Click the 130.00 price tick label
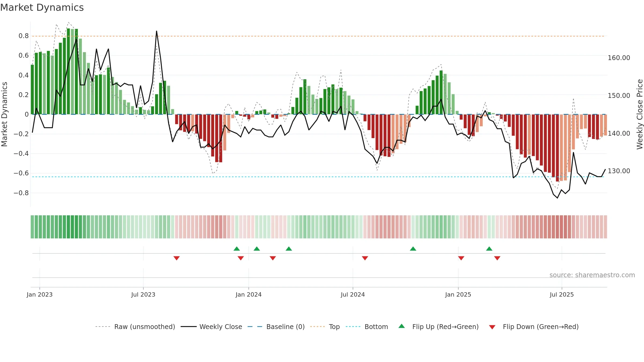Image resolution: width=644 pixels, height=362 pixels. point(619,171)
